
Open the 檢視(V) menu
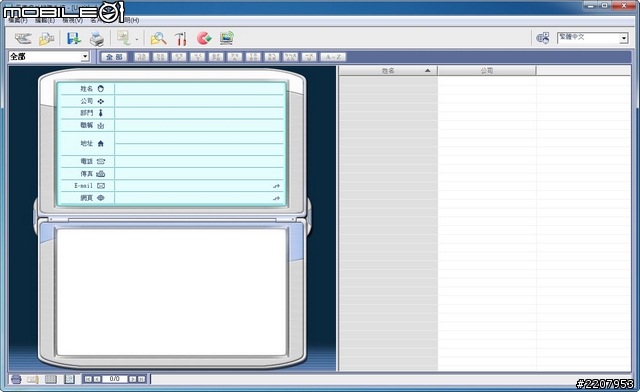click(73, 20)
